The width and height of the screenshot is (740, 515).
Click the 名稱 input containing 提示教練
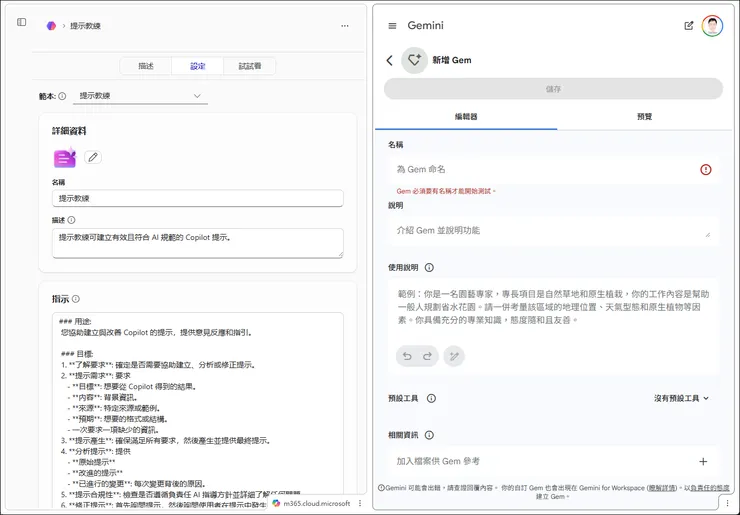click(198, 198)
